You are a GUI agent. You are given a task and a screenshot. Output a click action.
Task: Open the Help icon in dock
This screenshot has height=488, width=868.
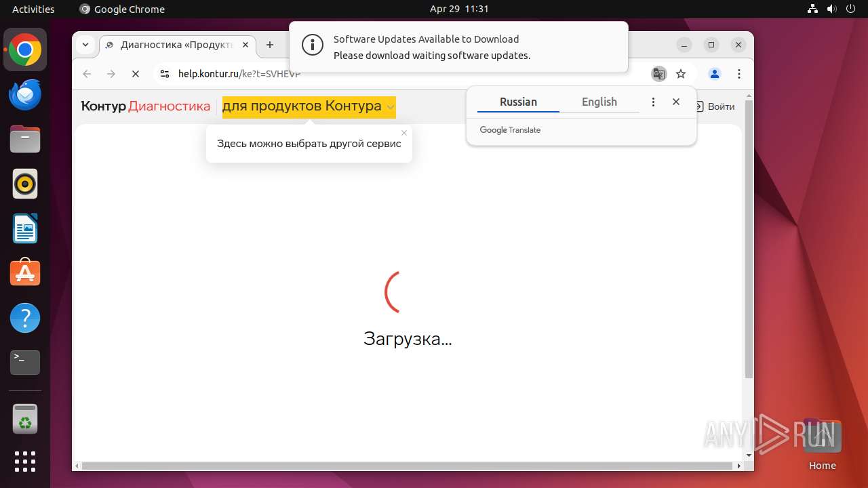click(x=25, y=318)
